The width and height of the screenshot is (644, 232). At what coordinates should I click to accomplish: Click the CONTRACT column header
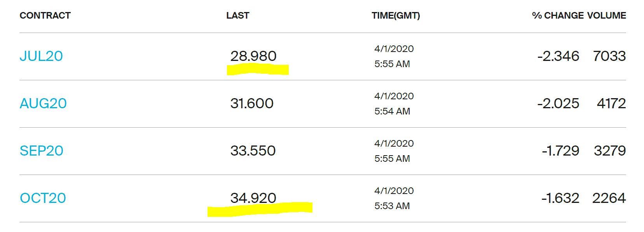click(x=45, y=16)
